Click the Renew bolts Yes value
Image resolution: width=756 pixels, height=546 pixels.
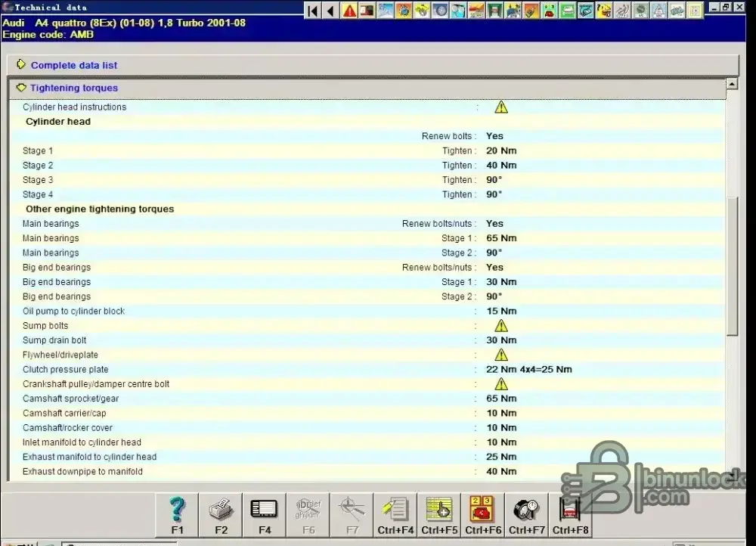click(494, 136)
